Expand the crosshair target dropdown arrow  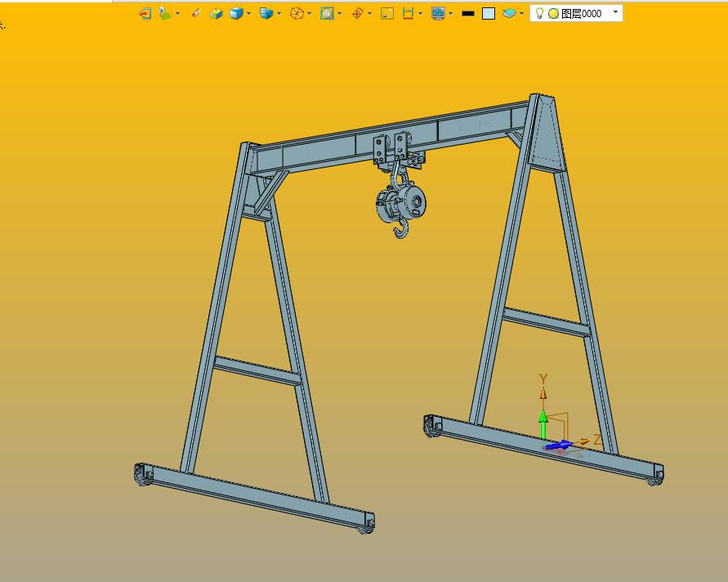coord(369,13)
